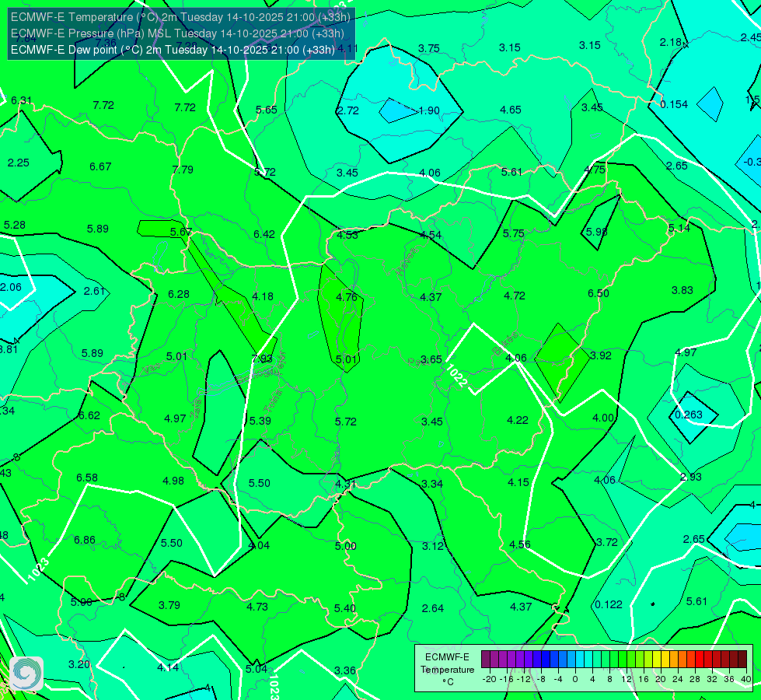Click the 5.75 dew point value
This screenshot has height=700, width=761.
514,233
